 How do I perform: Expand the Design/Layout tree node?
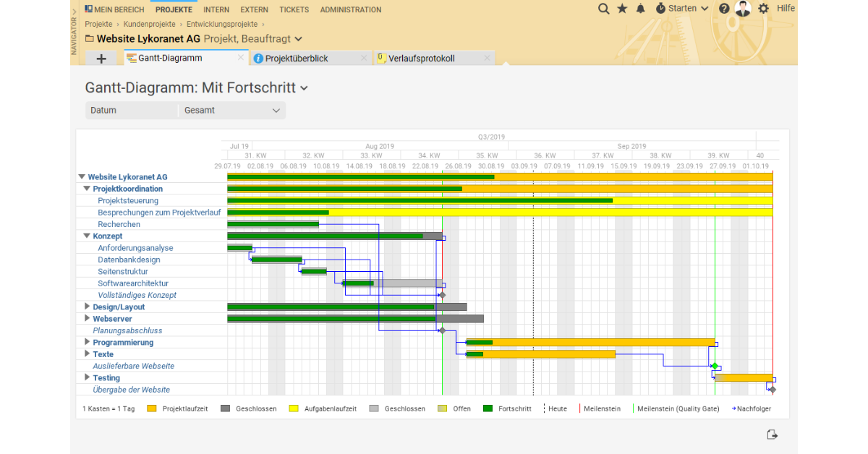click(87, 307)
